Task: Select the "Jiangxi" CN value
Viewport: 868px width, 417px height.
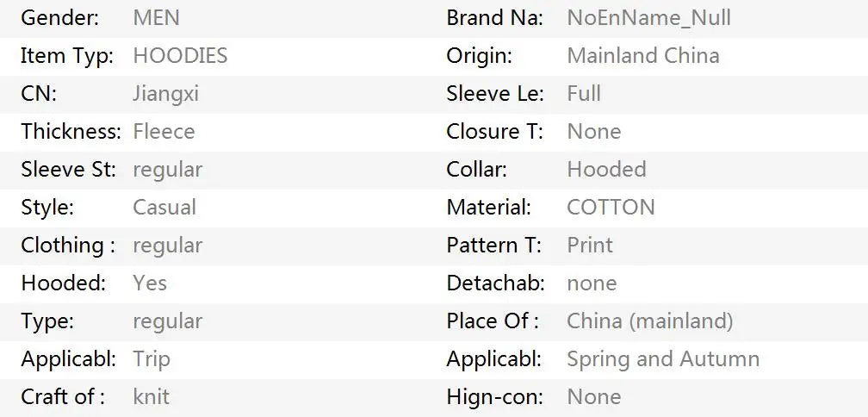Action: pyautogui.click(x=165, y=94)
